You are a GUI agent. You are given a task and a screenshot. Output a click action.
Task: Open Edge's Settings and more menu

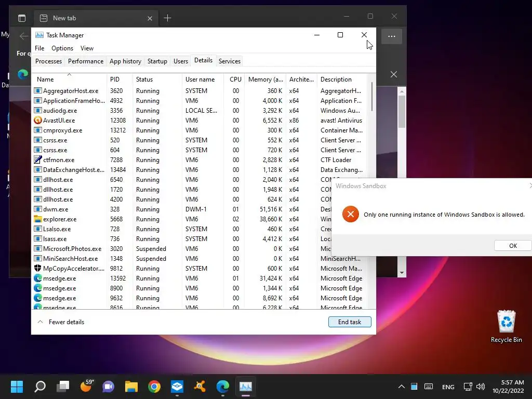tap(392, 36)
